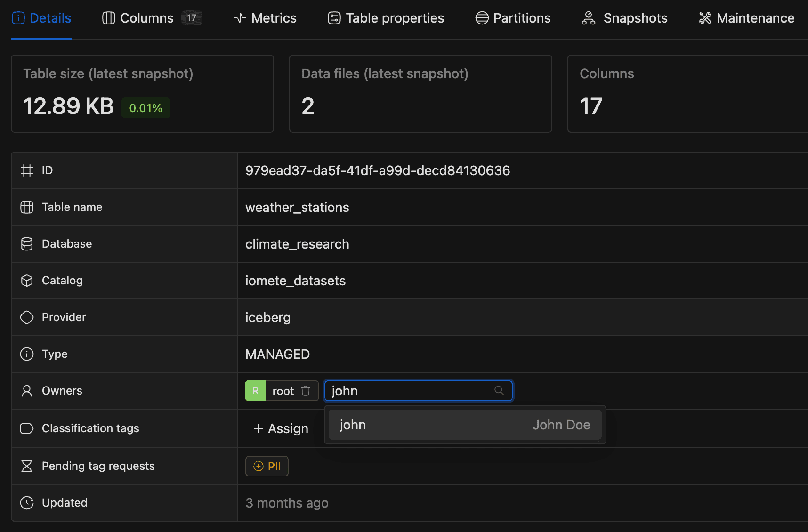Click the Table name grid icon
Screen dimensions: 808x532
click(x=27, y=207)
